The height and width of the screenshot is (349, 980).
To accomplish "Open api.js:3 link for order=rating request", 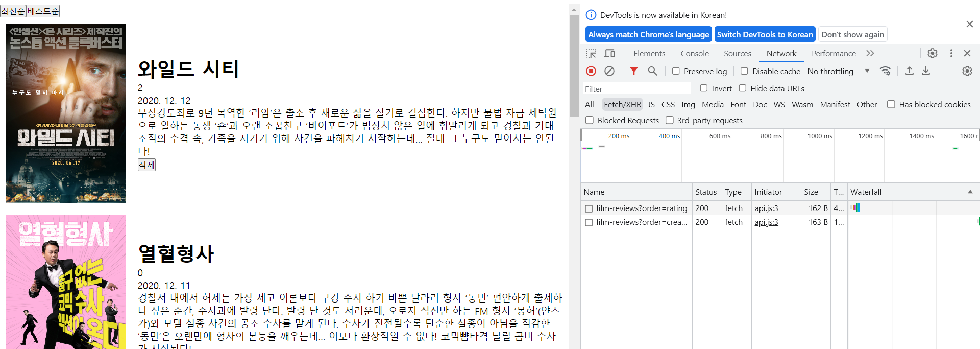I will pyautogui.click(x=766, y=208).
